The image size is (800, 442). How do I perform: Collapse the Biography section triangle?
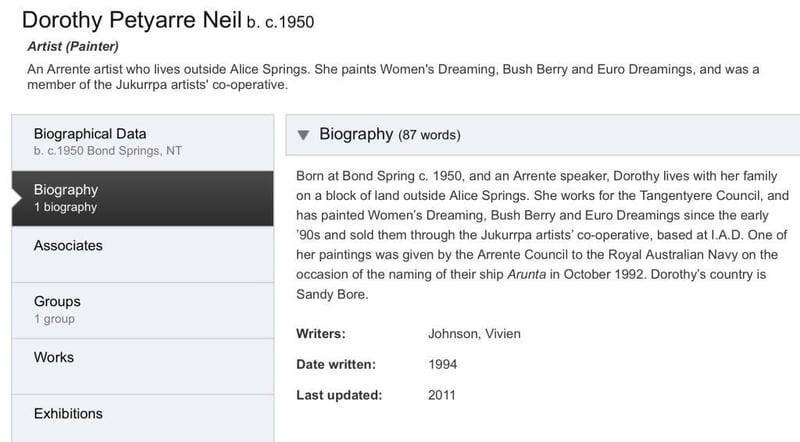coord(304,135)
